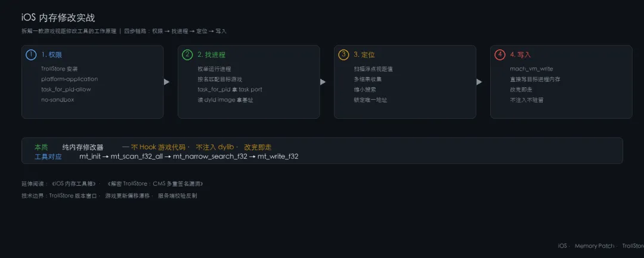Select the '4. 写入' card heading
Image resolution: width=644 pixels, height=258 pixels.
point(521,55)
